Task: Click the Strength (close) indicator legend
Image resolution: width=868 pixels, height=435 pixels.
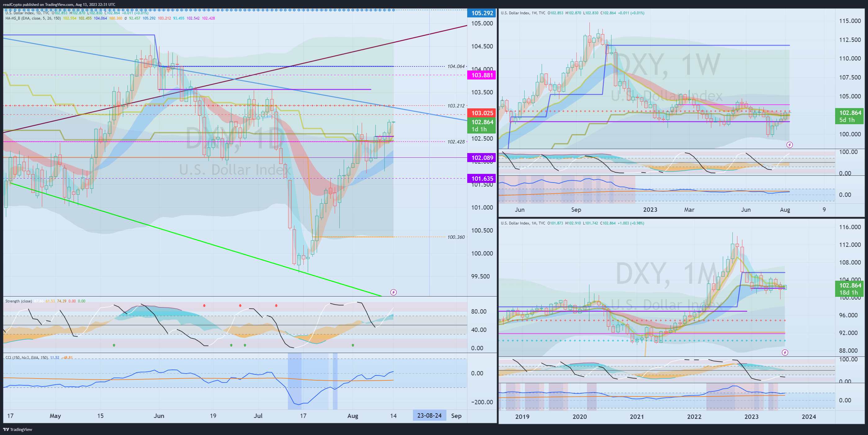Action: click(19, 301)
